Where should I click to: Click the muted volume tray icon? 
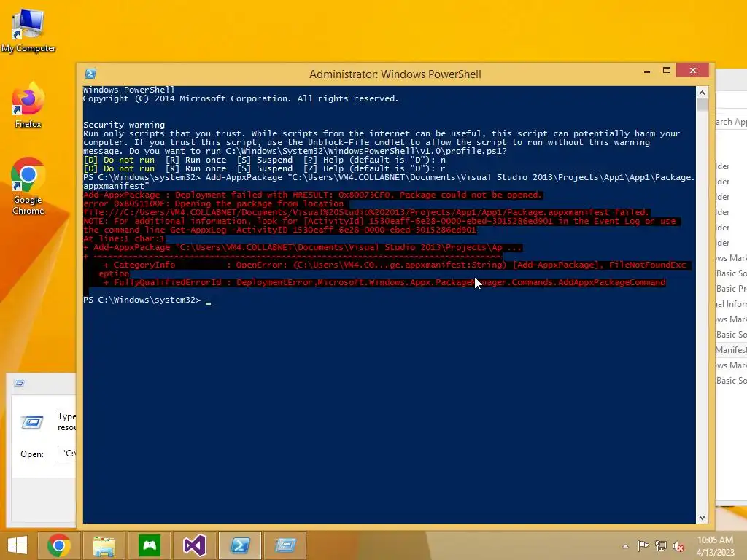pos(678,546)
